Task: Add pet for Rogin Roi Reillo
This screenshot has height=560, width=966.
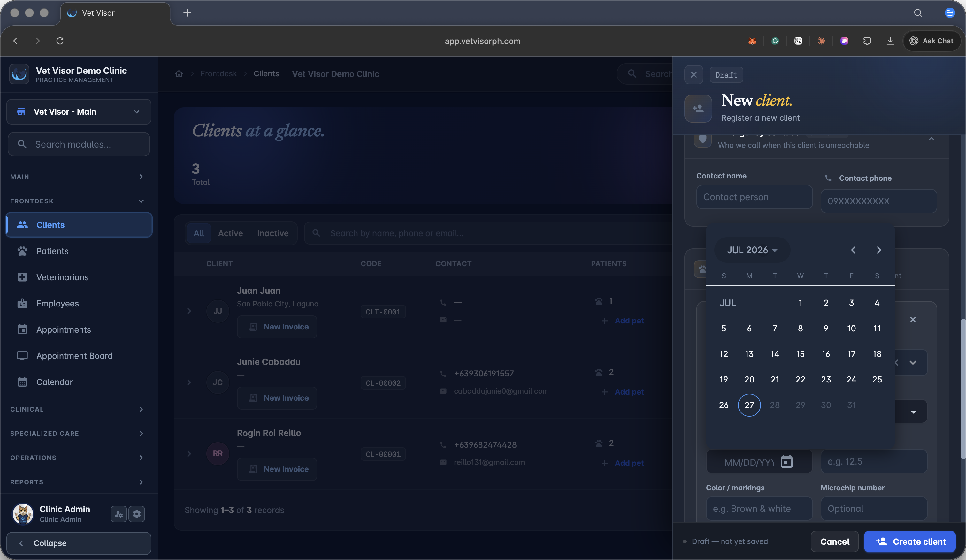Action: [623, 463]
